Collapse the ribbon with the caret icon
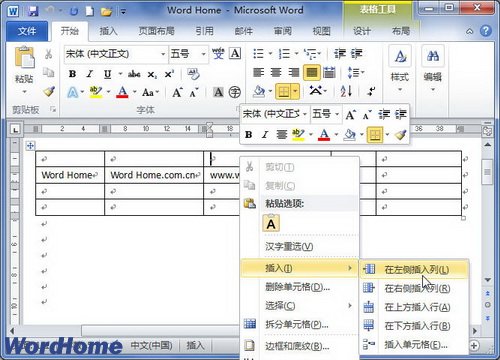This screenshot has height=360, width=500. tap(469, 31)
